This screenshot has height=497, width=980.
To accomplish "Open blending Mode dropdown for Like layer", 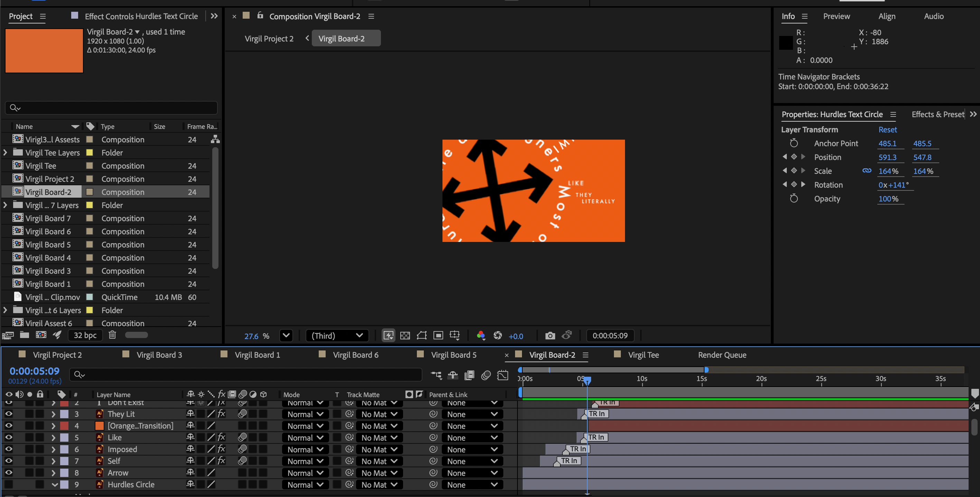I will point(305,438).
